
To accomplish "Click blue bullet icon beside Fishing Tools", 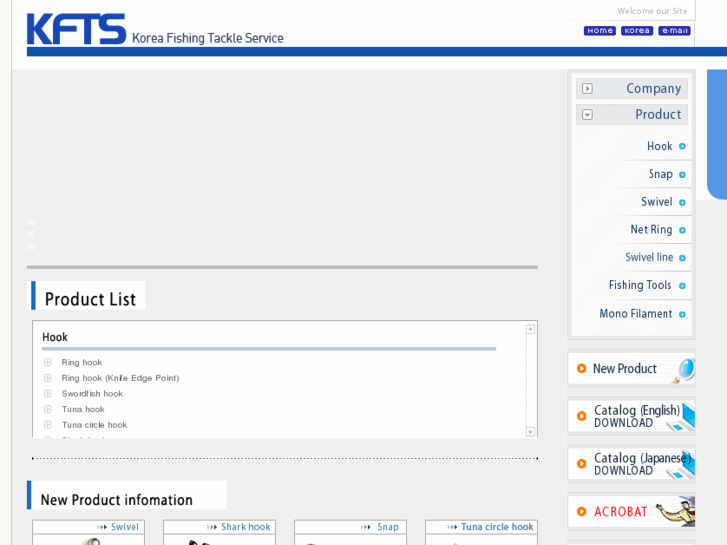I will pyautogui.click(x=682, y=286).
